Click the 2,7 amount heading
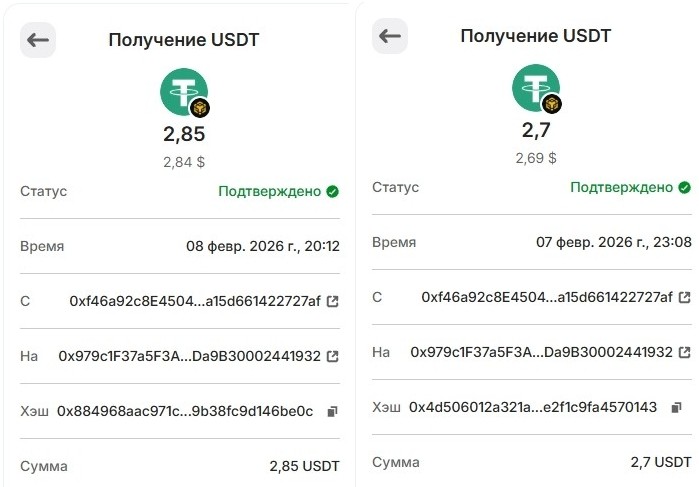Image resolution: width=699 pixels, height=487 pixels. [536, 130]
